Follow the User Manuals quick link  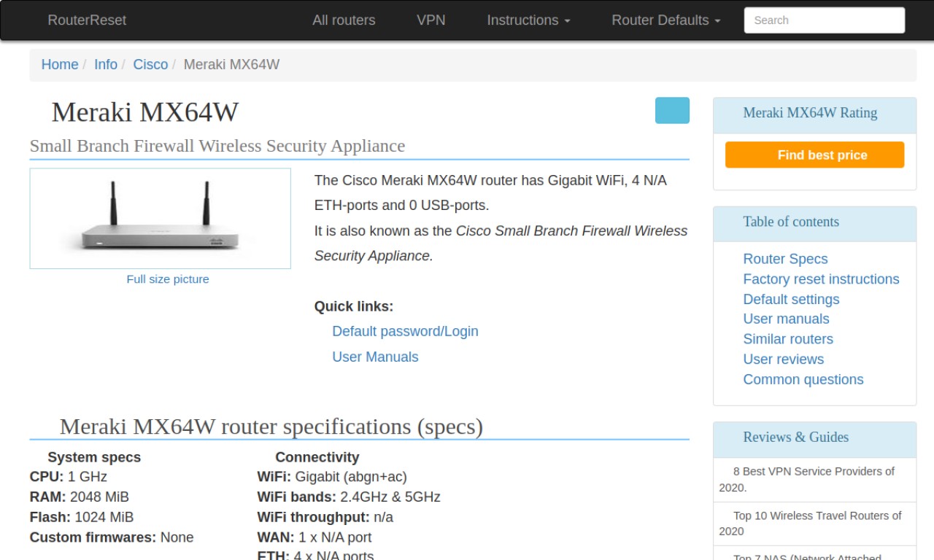(375, 357)
